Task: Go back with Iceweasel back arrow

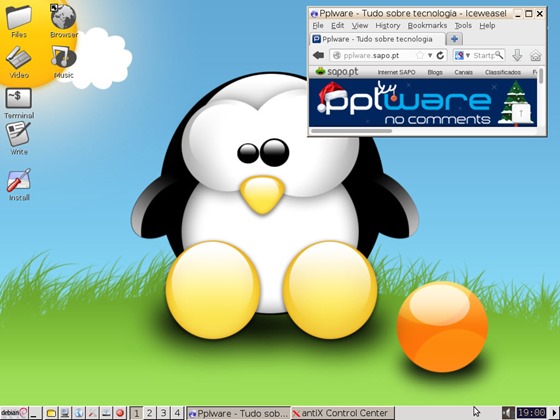Action: pos(318,55)
